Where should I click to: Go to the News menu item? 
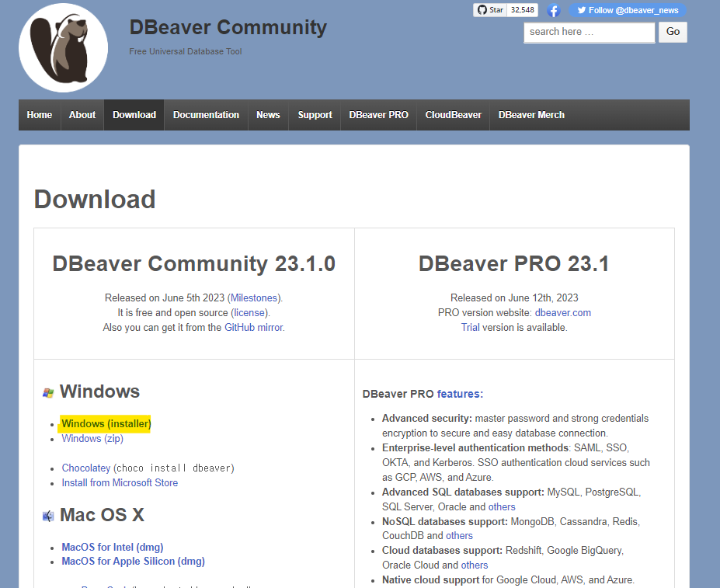[x=268, y=115]
